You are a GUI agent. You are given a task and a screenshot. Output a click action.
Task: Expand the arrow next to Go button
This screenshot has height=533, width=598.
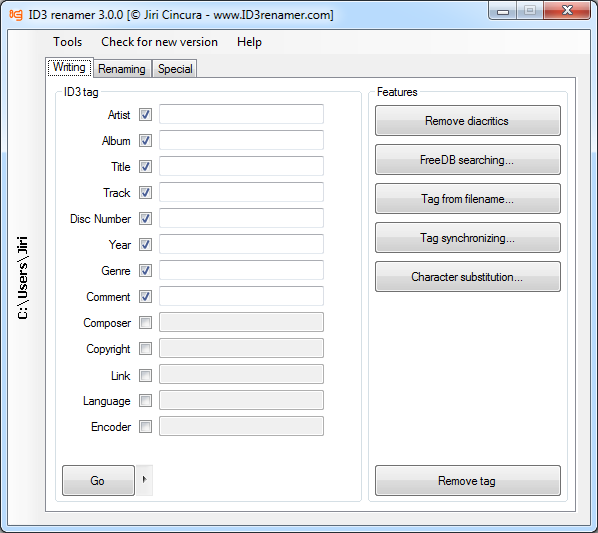coord(145,480)
